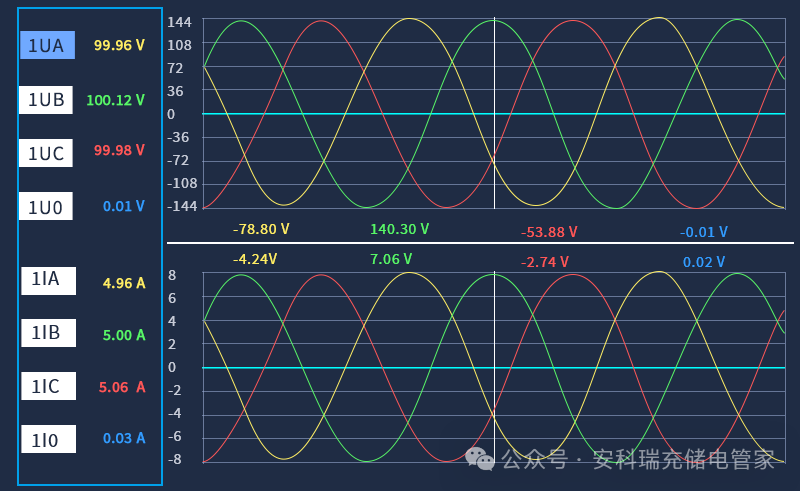
Task: Click the -4.24V cursor value
Action: click(255, 259)
